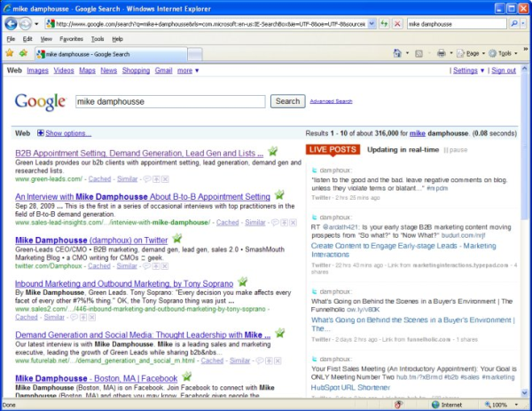This screenshot has height=411, width=532.
Task: Click promote arrow icon on green-leads.com result
Action: point(156,179)
